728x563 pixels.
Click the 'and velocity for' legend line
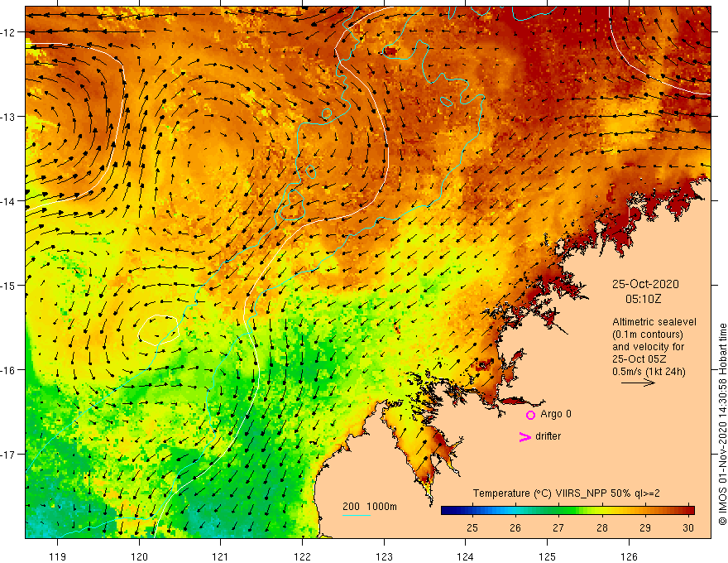point(648,347)
